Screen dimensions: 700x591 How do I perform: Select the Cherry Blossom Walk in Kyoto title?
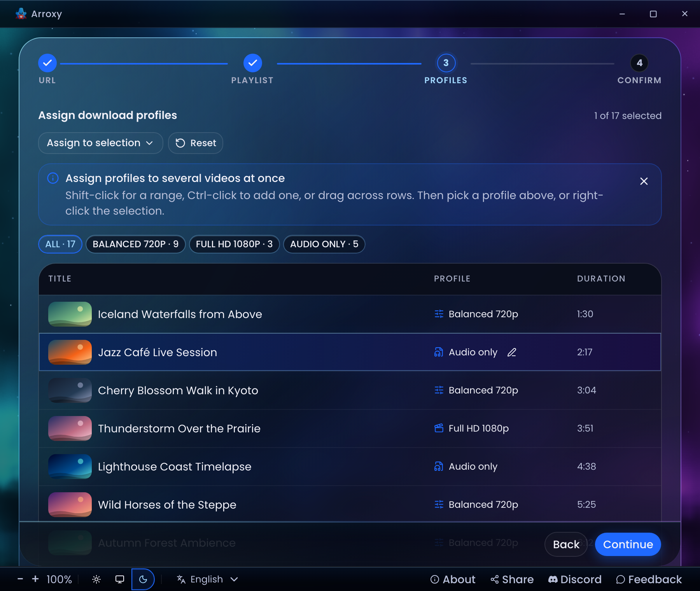tap(178, 390)
